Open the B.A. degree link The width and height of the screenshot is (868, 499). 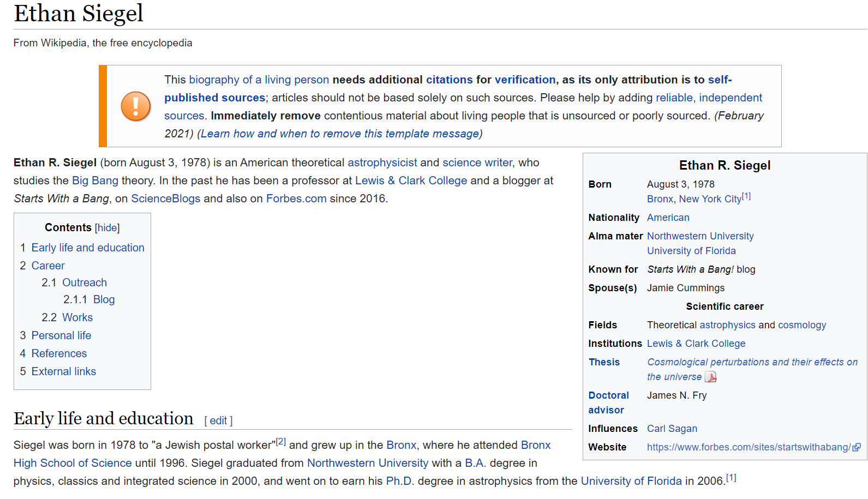pyautogui.click(x=476, y=463)
